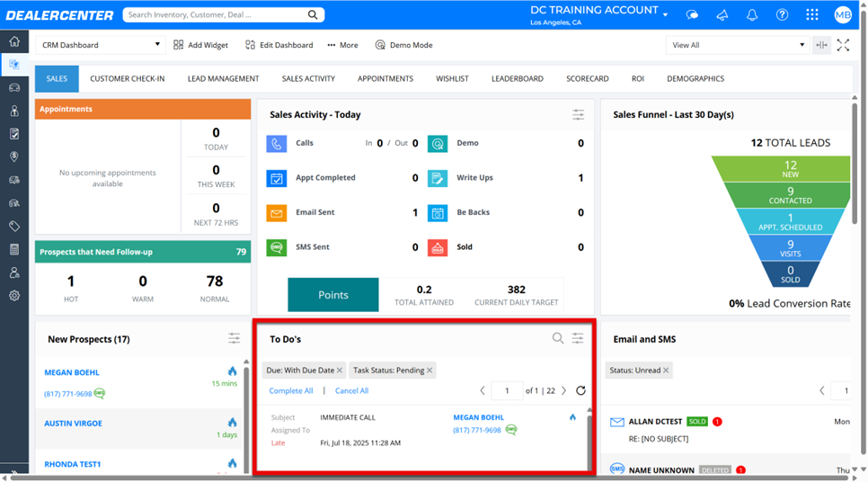Image resolution: width=868 pixels, height=482 pixels.
Task: Open the apps grid menu icon
Action: (x=812, y=15)
